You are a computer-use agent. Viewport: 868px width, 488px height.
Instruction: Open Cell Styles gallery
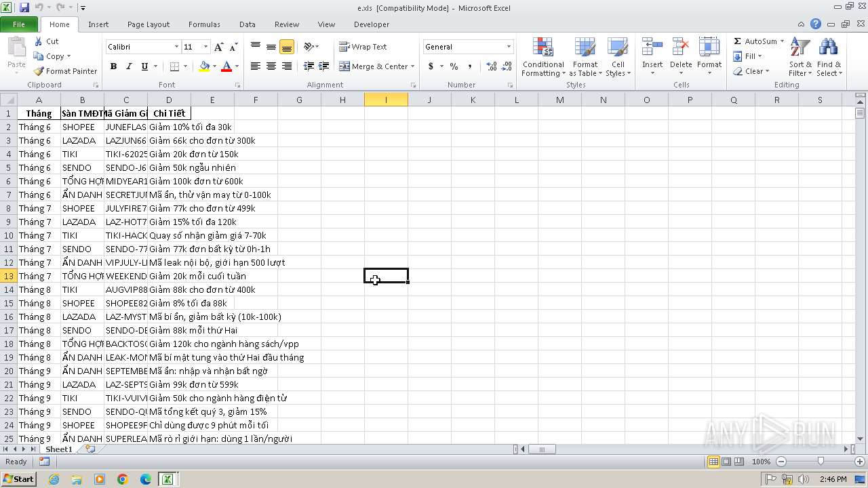pyautogui.click(x=618, y=57)
